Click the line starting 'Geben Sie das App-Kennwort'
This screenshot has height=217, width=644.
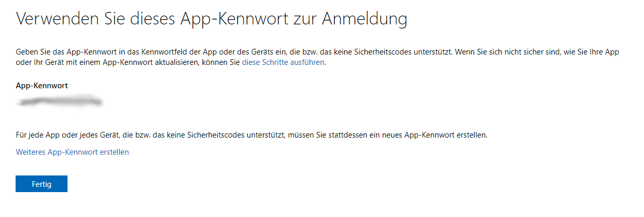click(x=317, y=52)
